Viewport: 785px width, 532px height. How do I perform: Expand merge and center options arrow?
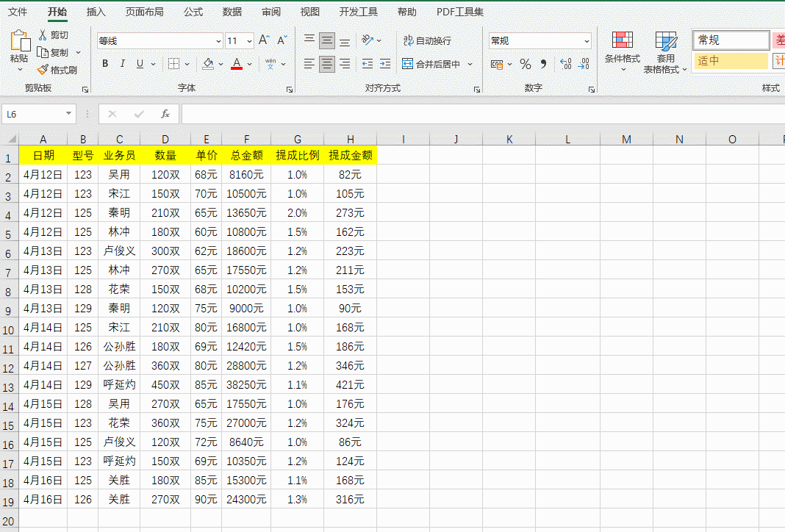470,64
